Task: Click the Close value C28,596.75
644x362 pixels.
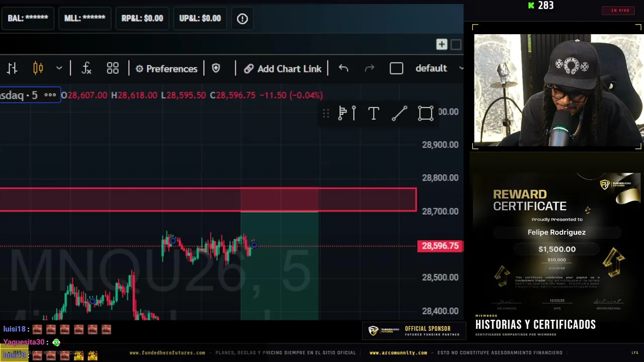Action: pos(232,95)
